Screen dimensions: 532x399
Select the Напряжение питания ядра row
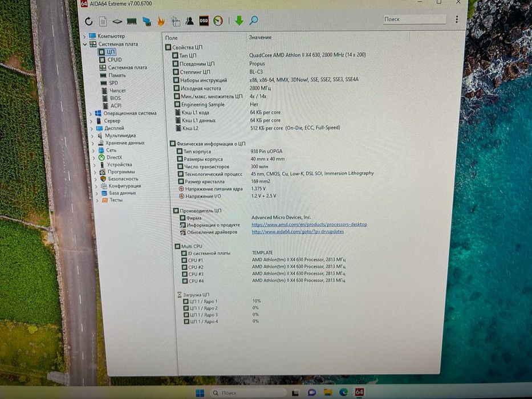click(222, 189)
